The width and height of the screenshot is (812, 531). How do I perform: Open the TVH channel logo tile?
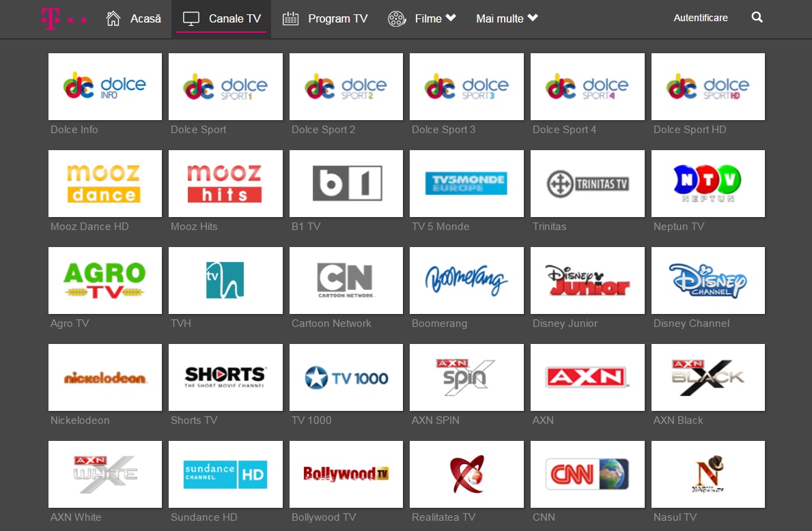226,280
